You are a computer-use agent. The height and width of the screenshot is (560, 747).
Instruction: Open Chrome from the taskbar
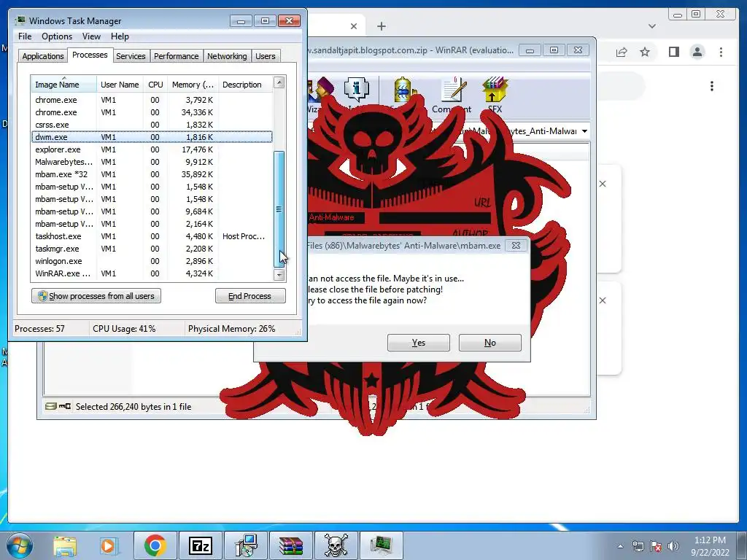155,545
